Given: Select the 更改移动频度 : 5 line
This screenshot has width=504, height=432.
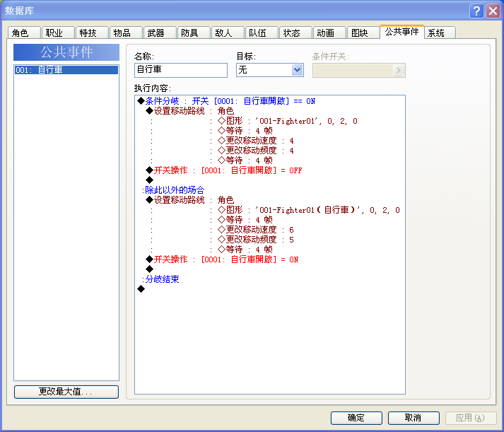Looking at the screenshot, I should 256,240.
